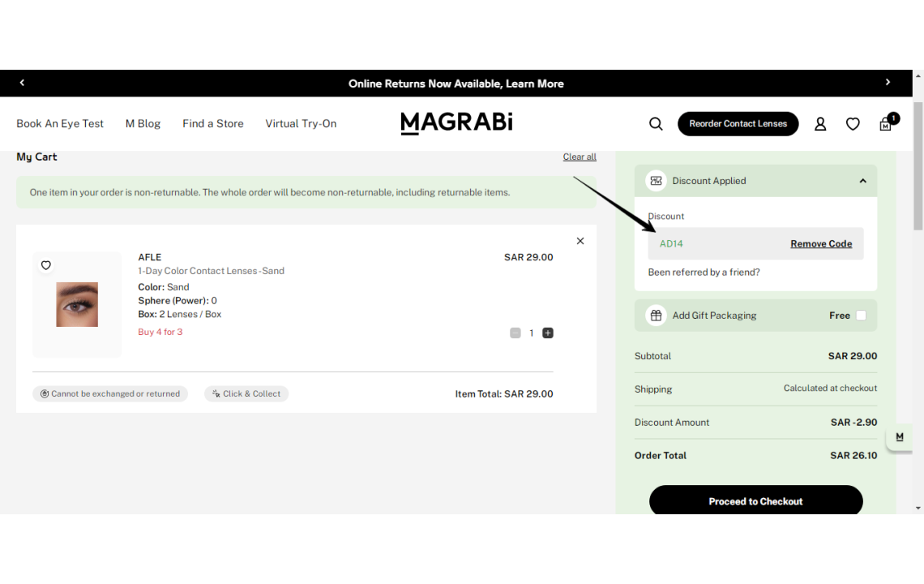Click the Item Total: SAR 29.00 text
924x584 pixels.
point(504,394)
